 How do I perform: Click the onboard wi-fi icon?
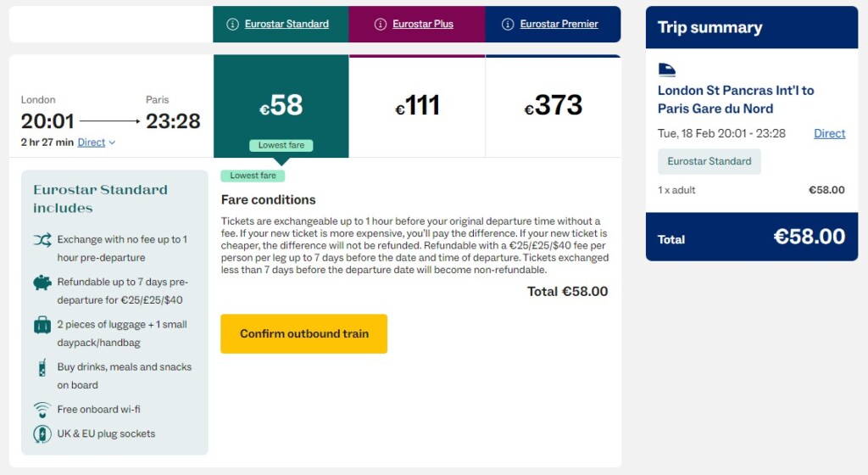click(42, 410)
